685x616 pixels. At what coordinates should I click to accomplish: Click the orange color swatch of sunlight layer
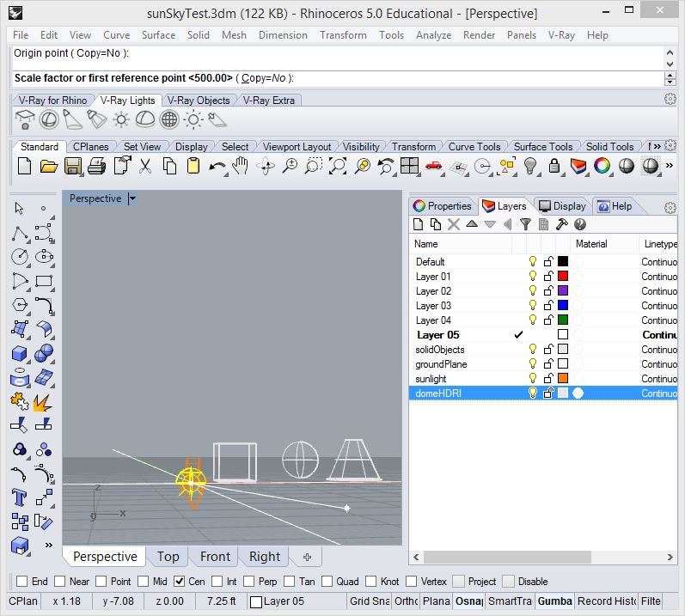pos(563,378)
